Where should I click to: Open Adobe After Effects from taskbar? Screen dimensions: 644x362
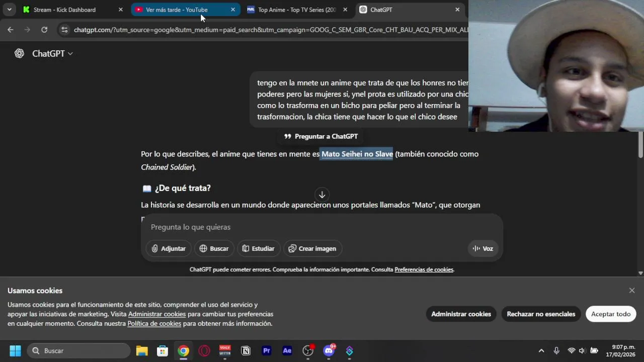pos(287,350)
